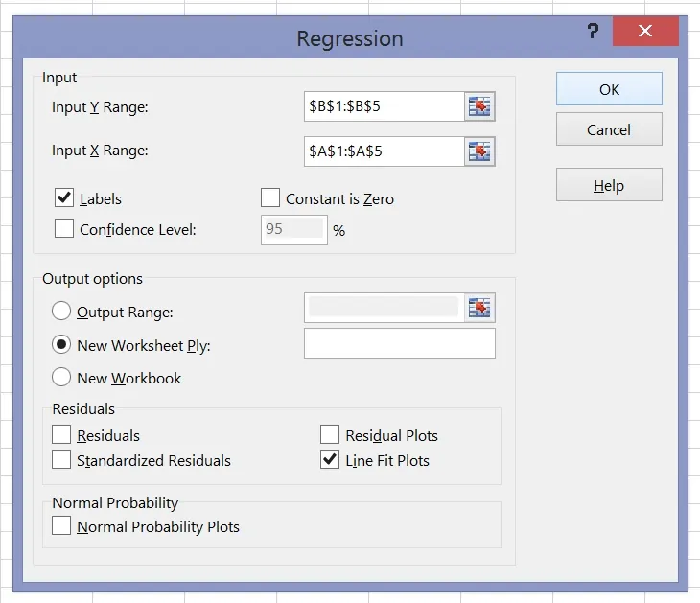Click the Input X Range collapse dialog icon
The height and width of the screenshot is (603, 700).
click(x=479, y=151)
